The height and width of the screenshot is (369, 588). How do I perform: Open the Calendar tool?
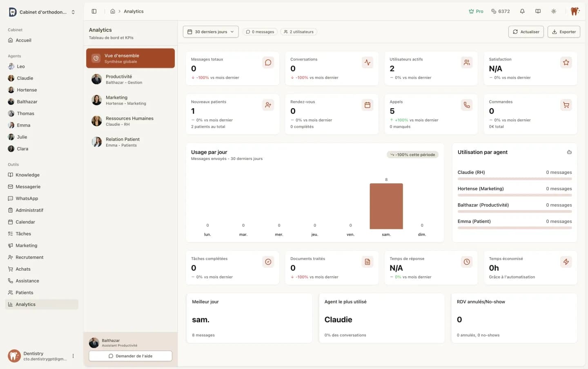[26, 222]
